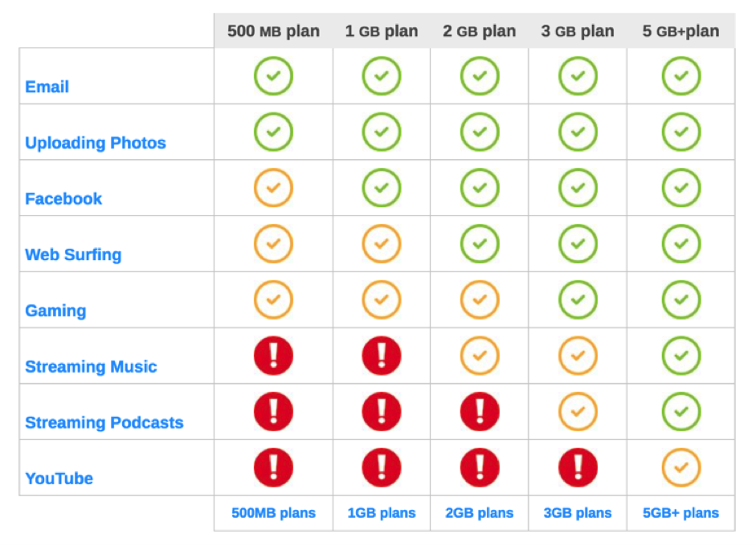756x546 pixels.
Task: Click red warning for YouTube on 3 GB plan
Action: pos(578,467)
